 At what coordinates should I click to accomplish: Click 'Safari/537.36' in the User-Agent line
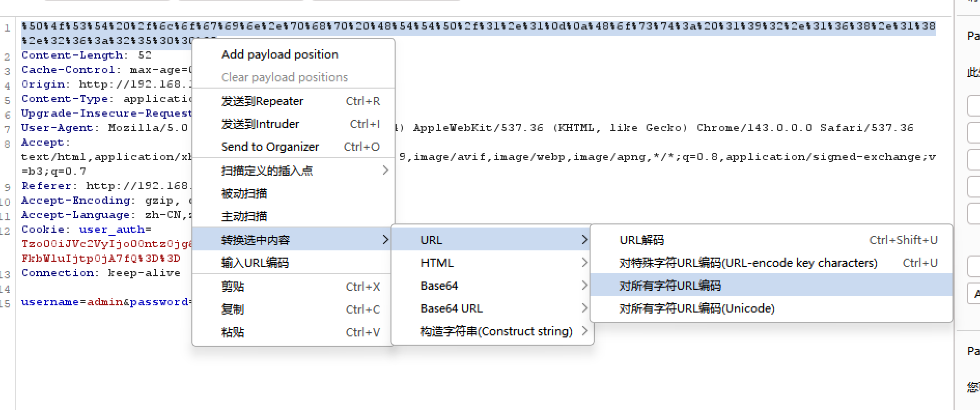coord(866,128)
